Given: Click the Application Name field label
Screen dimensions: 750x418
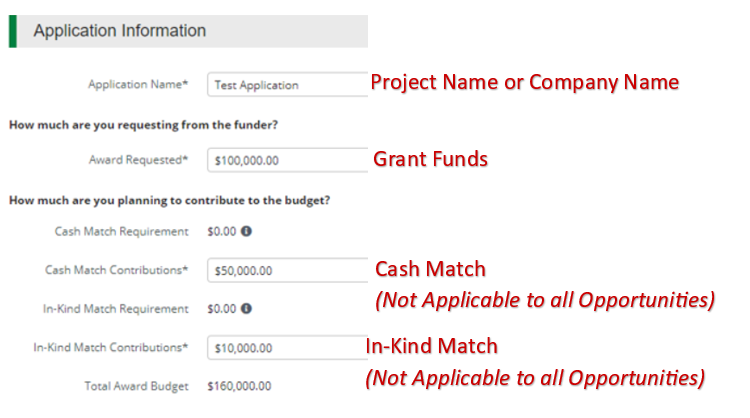Looking at the screenshot, I should [x=138, y=85].
